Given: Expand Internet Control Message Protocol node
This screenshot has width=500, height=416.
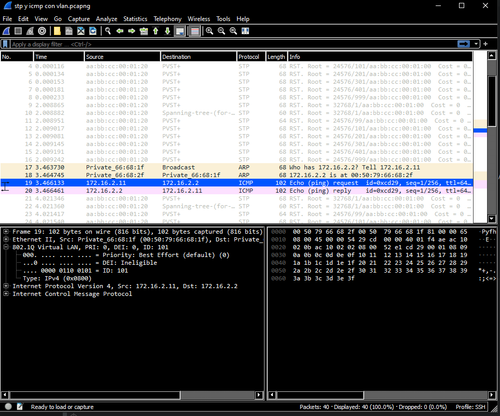Looking at the screenshot, I should 6,294.
